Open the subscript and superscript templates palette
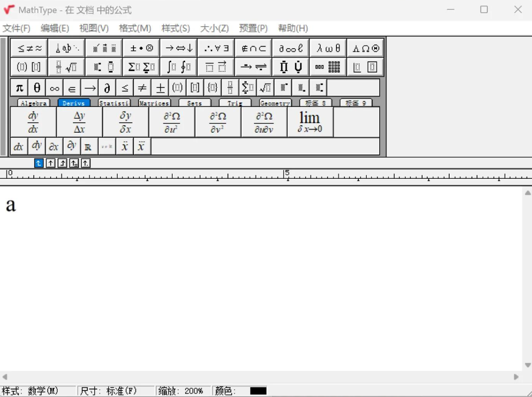 click(104, 67)
